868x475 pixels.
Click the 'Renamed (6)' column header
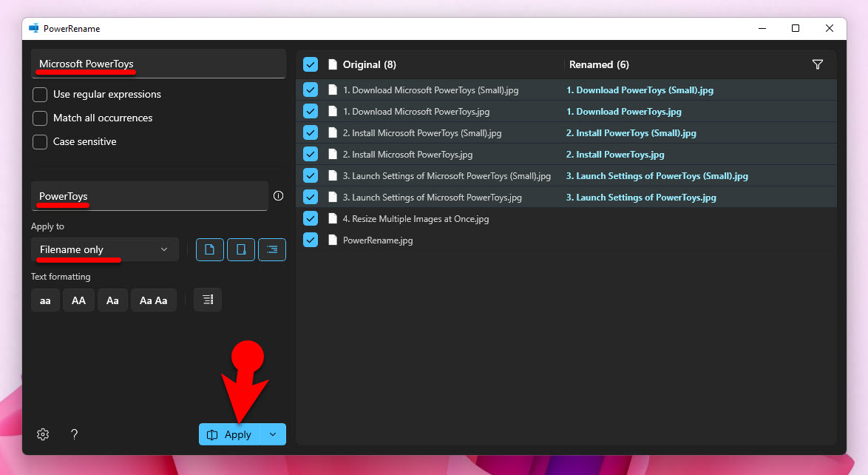click(x=599, y=65)
